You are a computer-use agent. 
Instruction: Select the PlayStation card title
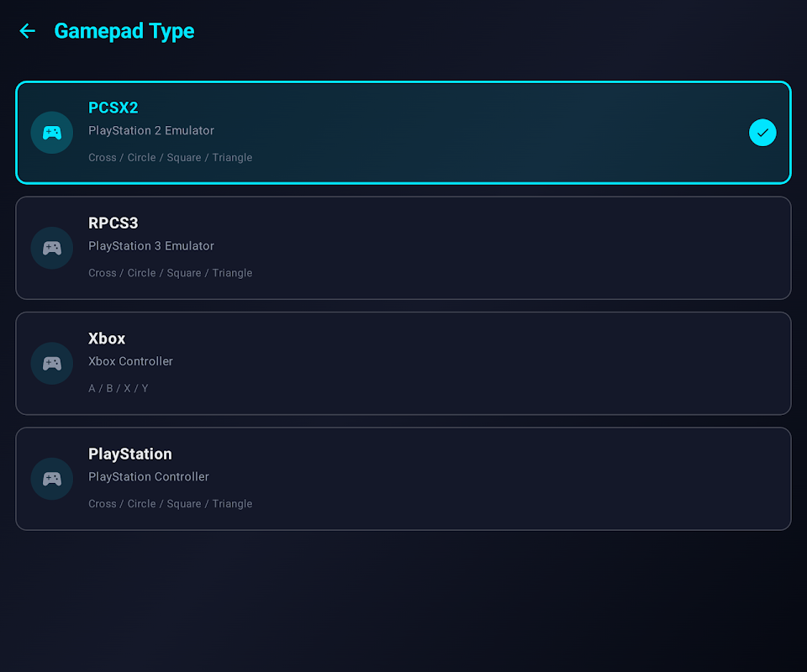click(x=130, y=454)
